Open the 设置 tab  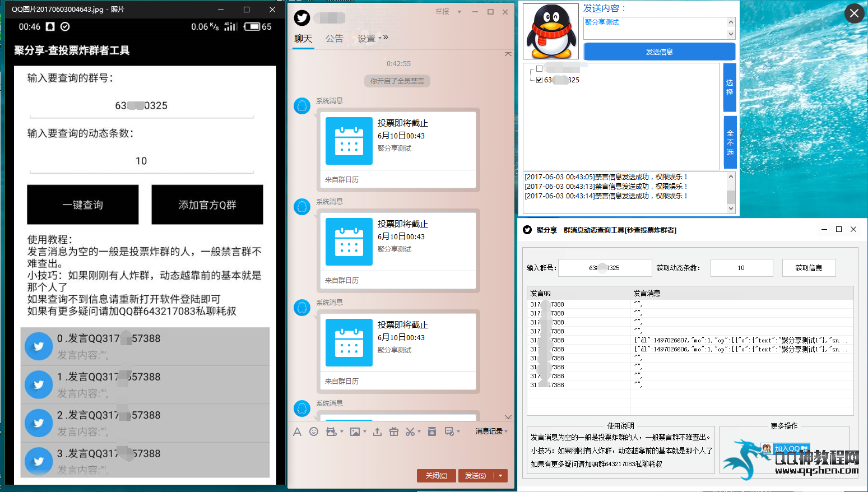(366, 39)
